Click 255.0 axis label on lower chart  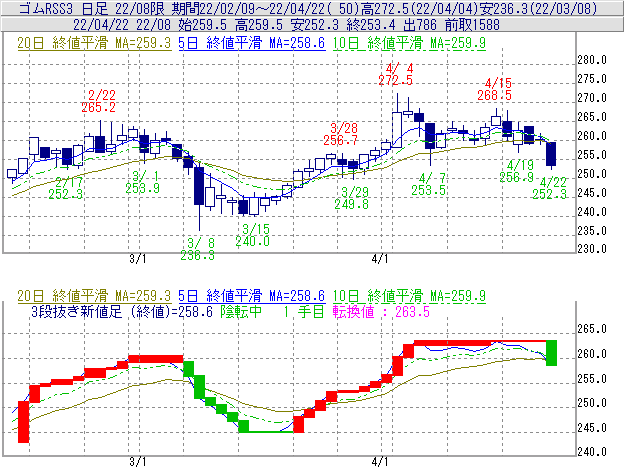click(592, 379)
